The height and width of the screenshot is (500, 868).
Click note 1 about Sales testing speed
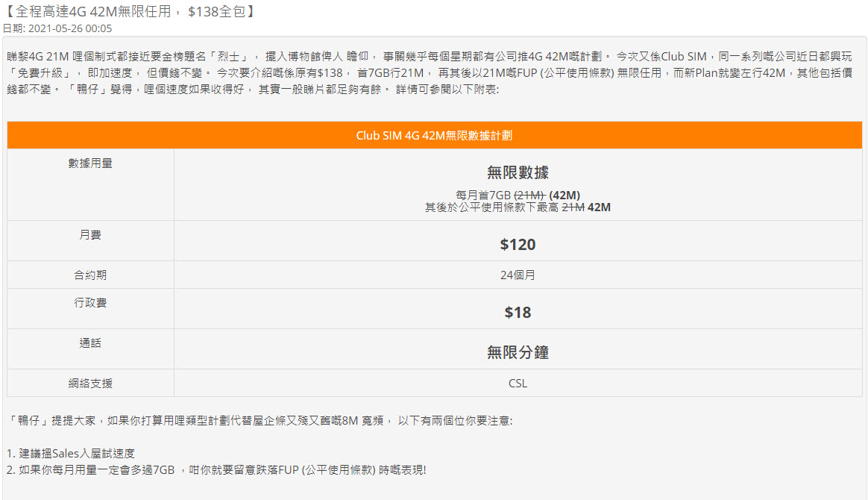[71, 454]
